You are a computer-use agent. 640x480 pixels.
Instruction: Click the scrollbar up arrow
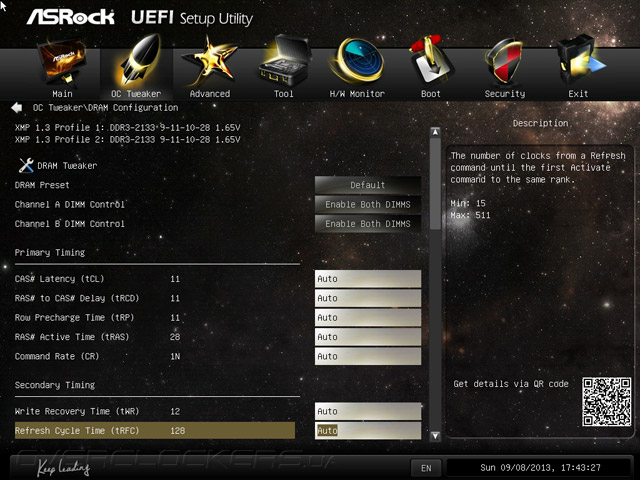point(435,132)
